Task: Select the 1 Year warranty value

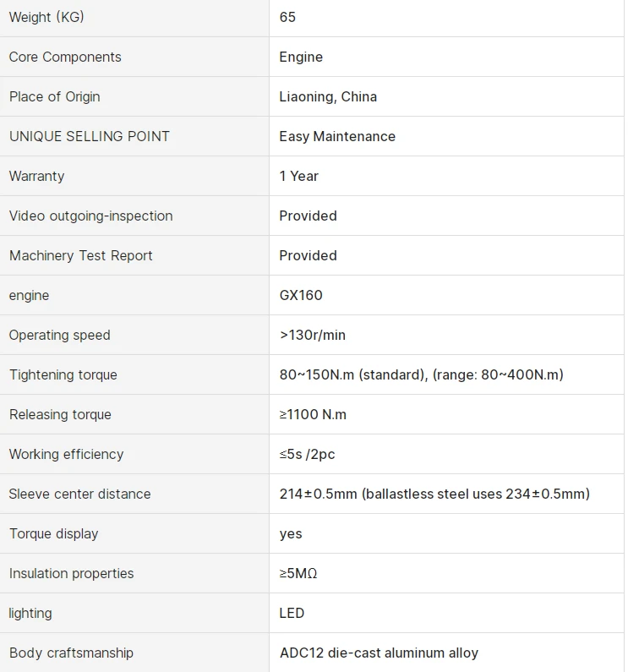Action: coord(298,176)
